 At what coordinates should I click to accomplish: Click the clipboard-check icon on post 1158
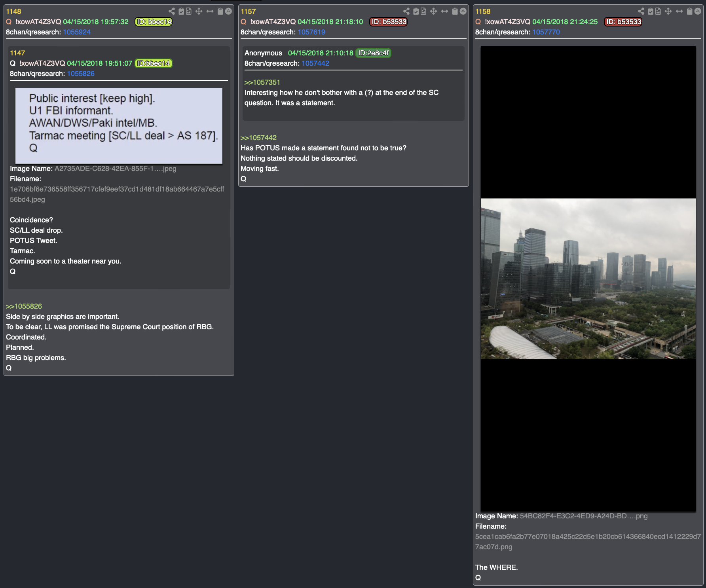point(651,11)
